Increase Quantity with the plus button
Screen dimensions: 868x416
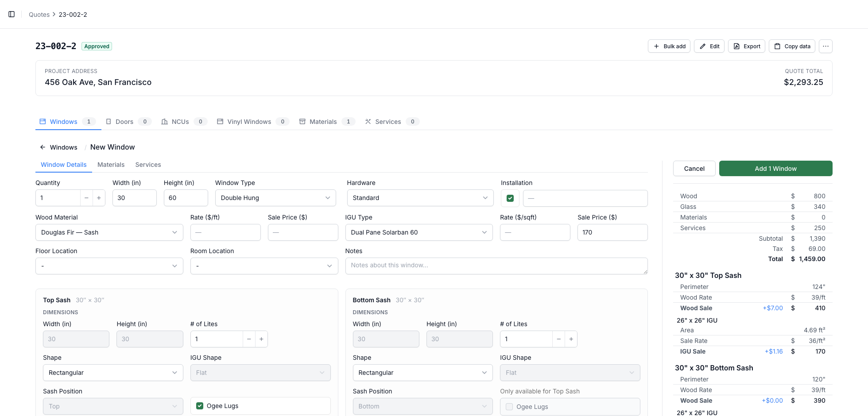pos(99,198)
